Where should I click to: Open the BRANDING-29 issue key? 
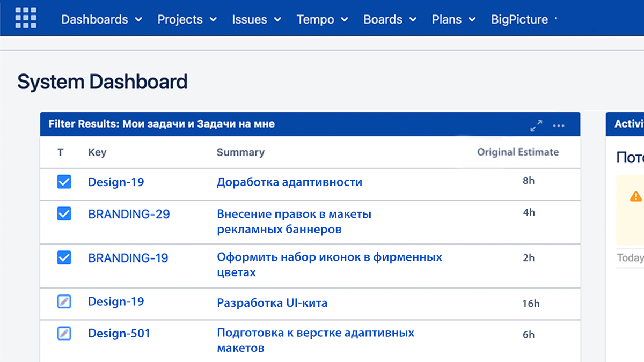pos(129,214)
